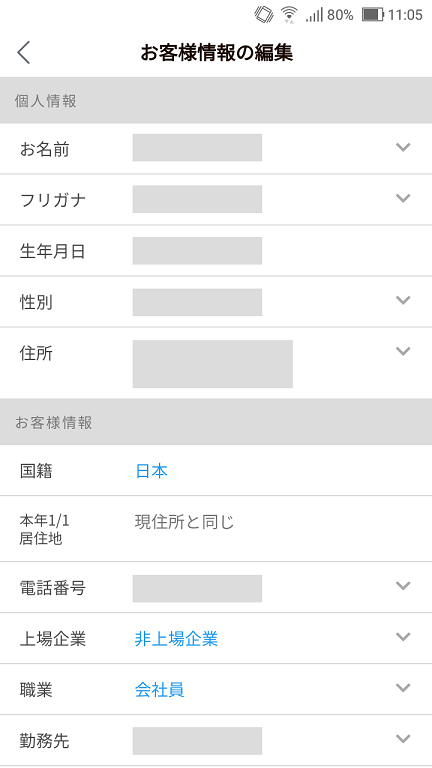Viewport: 432px width, 768px height.
Task: Open the 性別 dropdown chevron
Action: [403, 300]
